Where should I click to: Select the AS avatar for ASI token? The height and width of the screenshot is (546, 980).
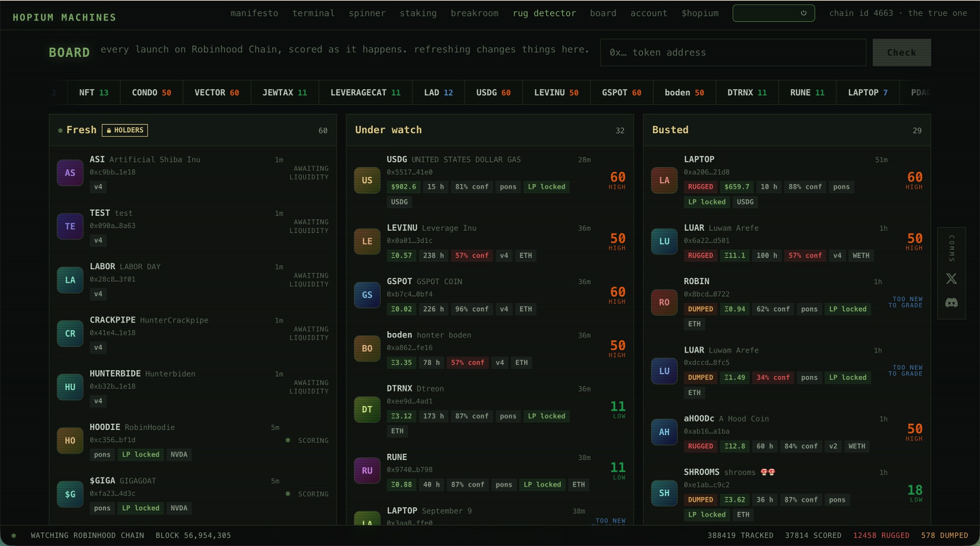tap(70, 173)
